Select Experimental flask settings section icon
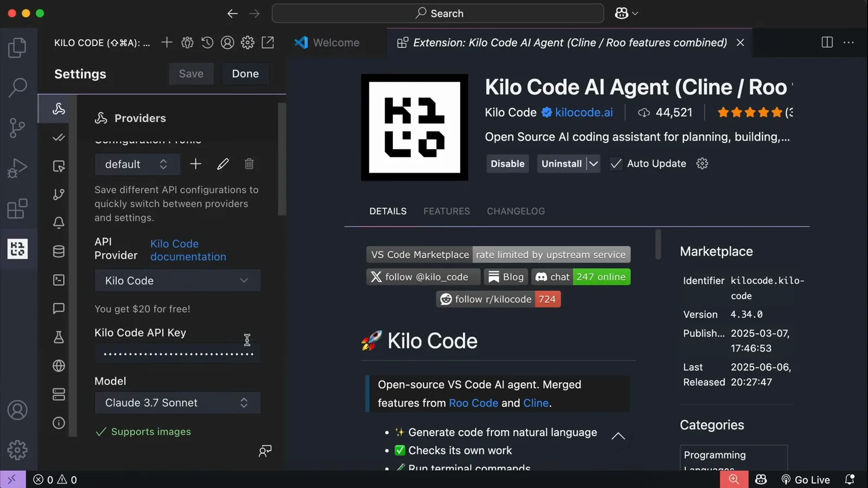This screenshot has height=488, width=868. 59,337
